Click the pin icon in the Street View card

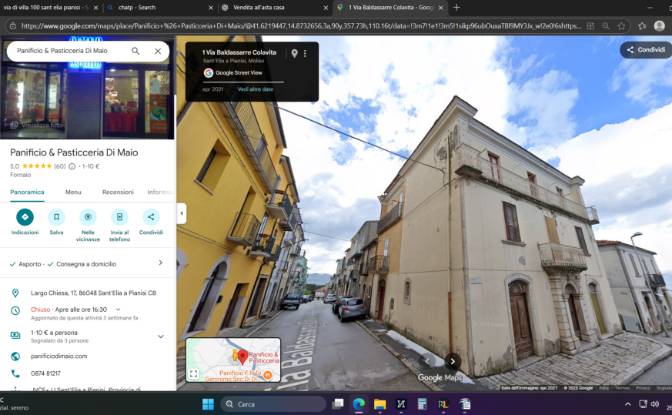(294, 54)
